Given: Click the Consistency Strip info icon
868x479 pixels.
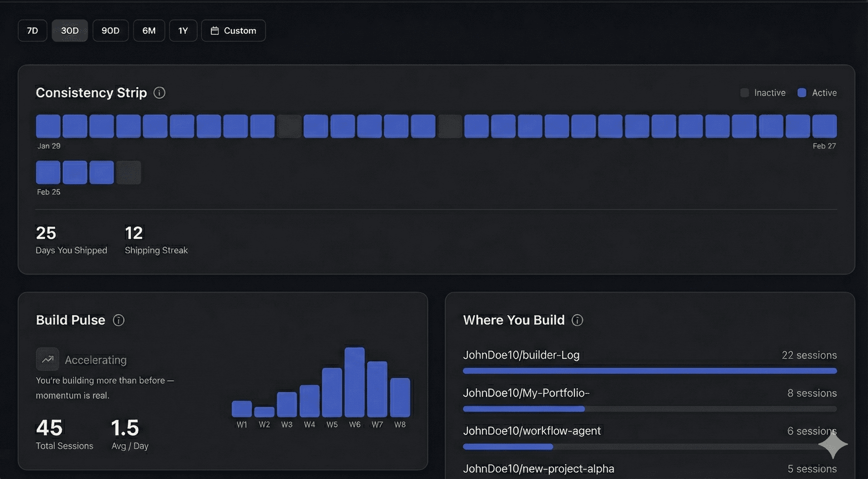Looking at the screenshot, I should pos(159,93).
